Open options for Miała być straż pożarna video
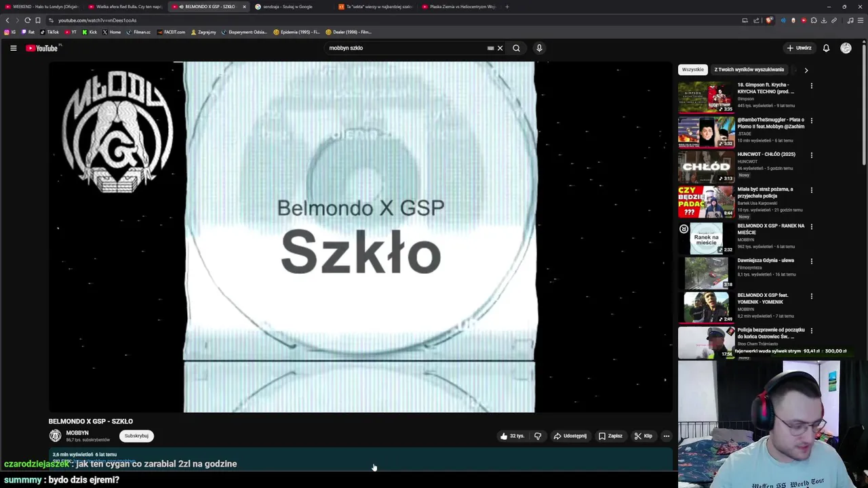This screenshot has height=488, width=868. tap(811, 190)
